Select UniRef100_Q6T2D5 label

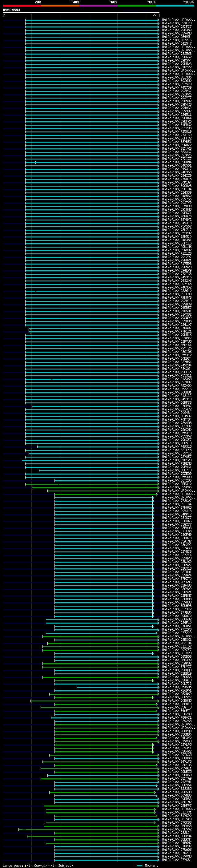(177, 481)
